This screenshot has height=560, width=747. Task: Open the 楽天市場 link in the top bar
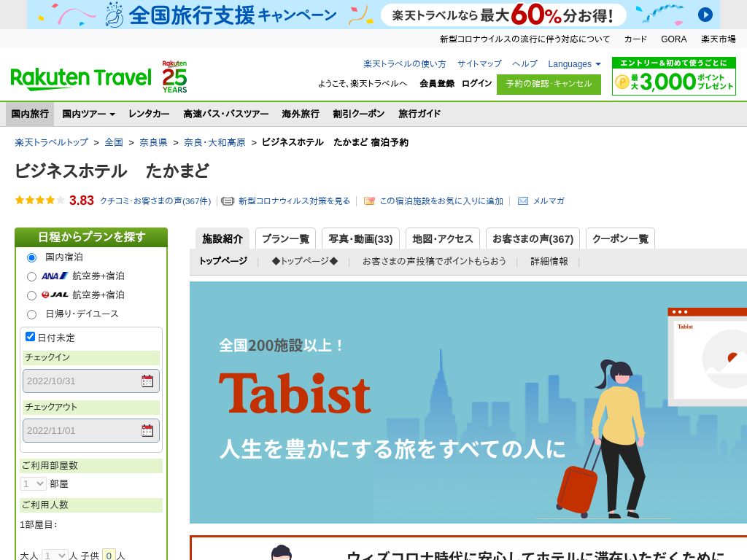[719, 39]
